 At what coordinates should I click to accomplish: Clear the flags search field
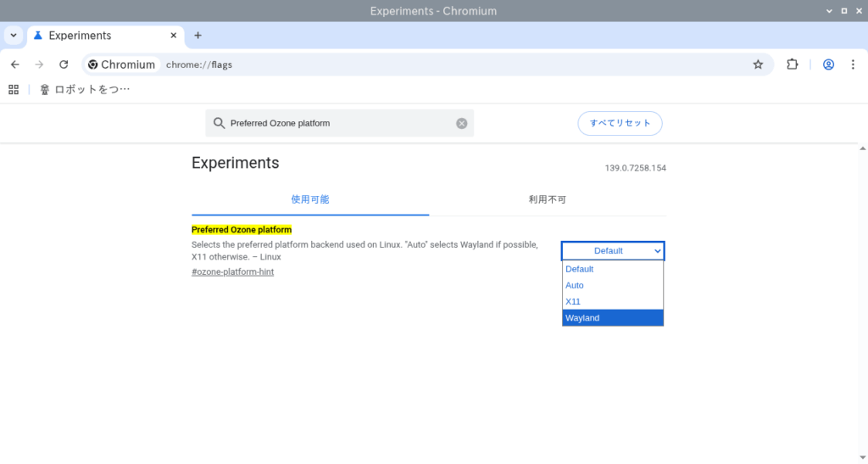[462, 123]
